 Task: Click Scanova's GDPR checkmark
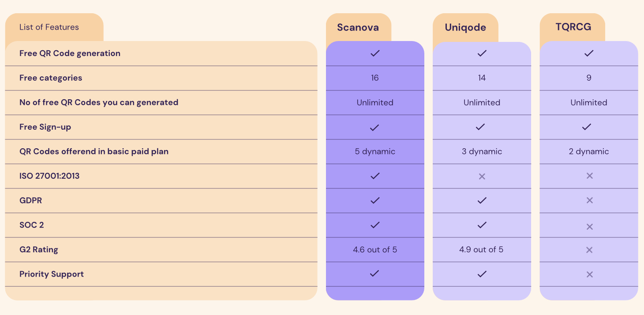[375, 200]
